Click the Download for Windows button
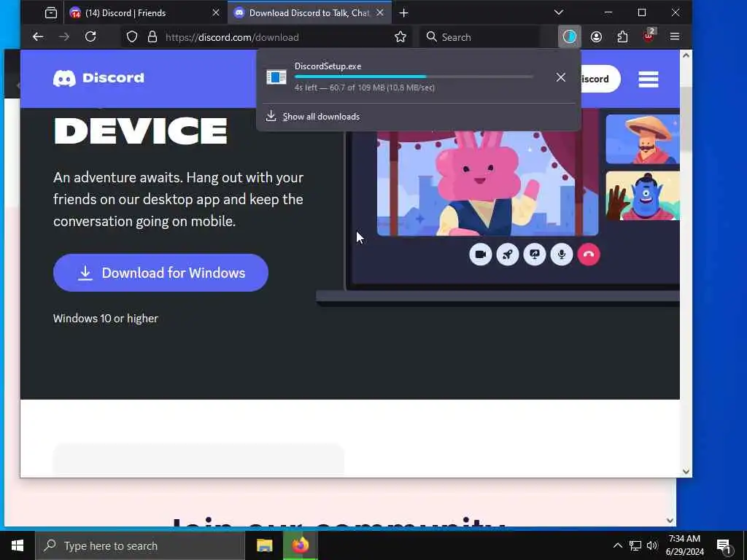747x560 pixels. coord(160,273)
